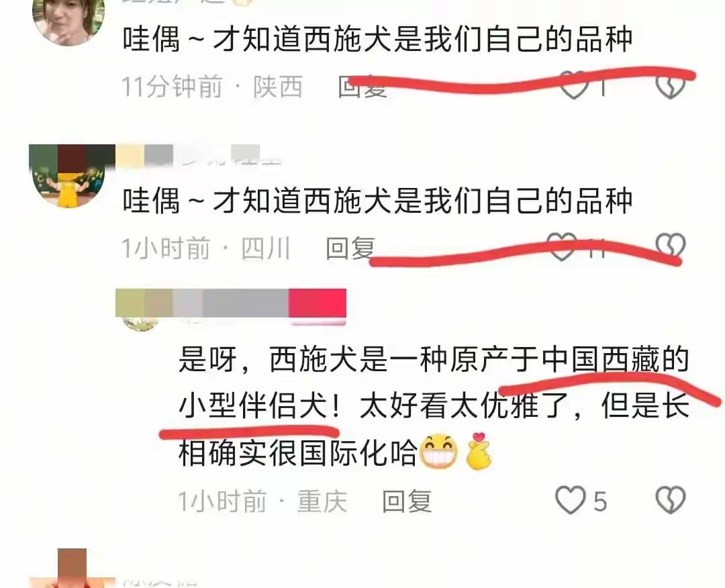Like the Sichuan comment with heart icon
725x588 pixels.
point(561,247)
